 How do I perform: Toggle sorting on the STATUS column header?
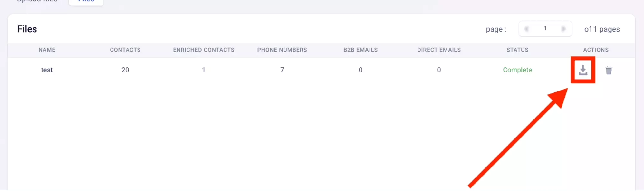pyautogui.click(x=517, y=50)
